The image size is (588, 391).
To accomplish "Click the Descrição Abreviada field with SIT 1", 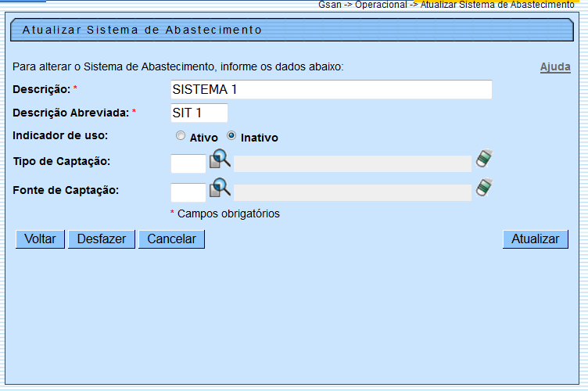I will pyautogui.click(x=199, y=113).
